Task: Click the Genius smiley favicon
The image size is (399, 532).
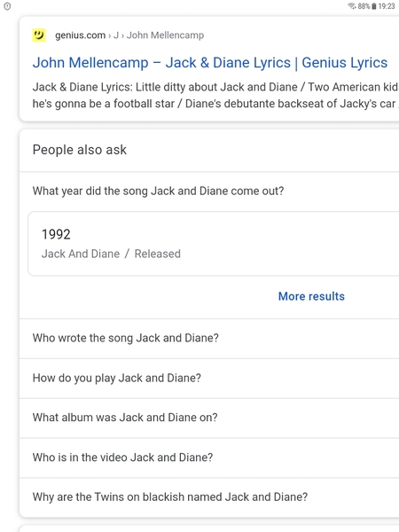Action: [x=39, y=35]
